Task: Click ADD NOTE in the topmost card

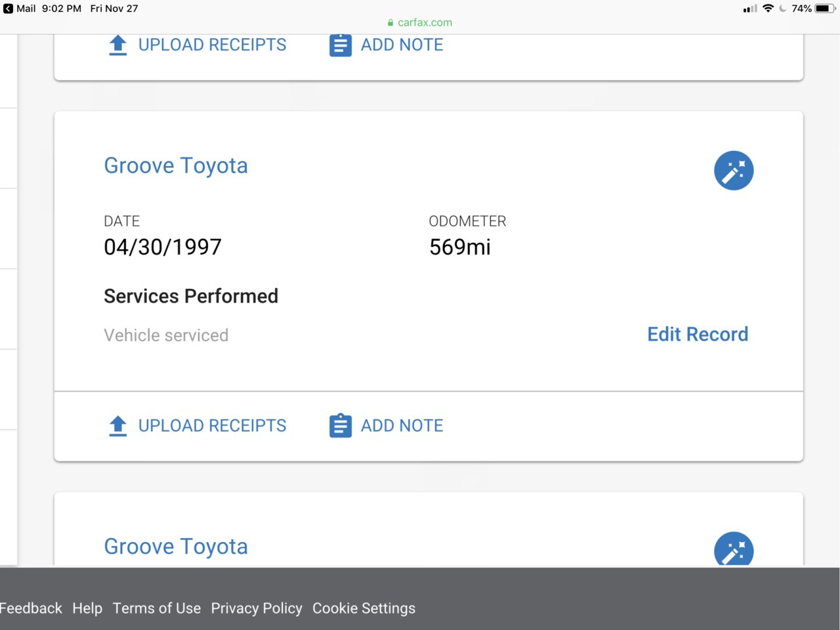Action: click(402, 45)
